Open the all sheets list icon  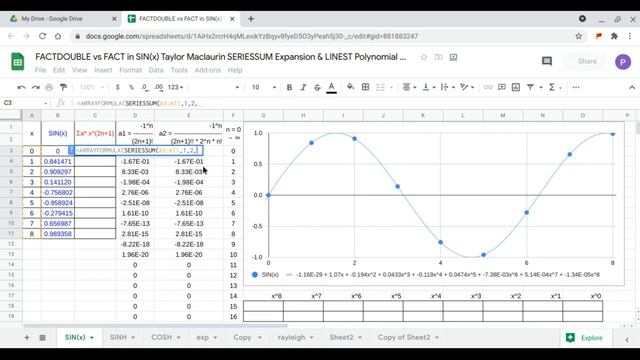pyautogui.click(x=42, y=338)
